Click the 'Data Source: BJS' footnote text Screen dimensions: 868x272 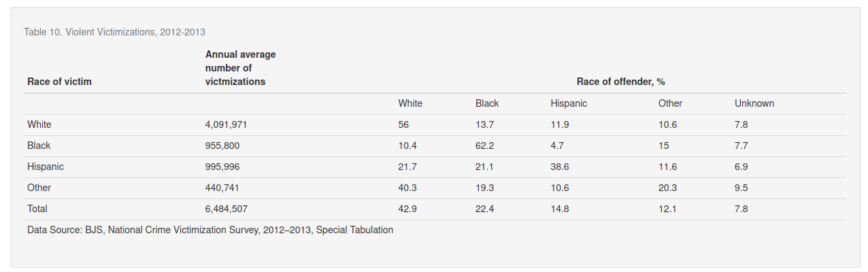click(210, 230)
